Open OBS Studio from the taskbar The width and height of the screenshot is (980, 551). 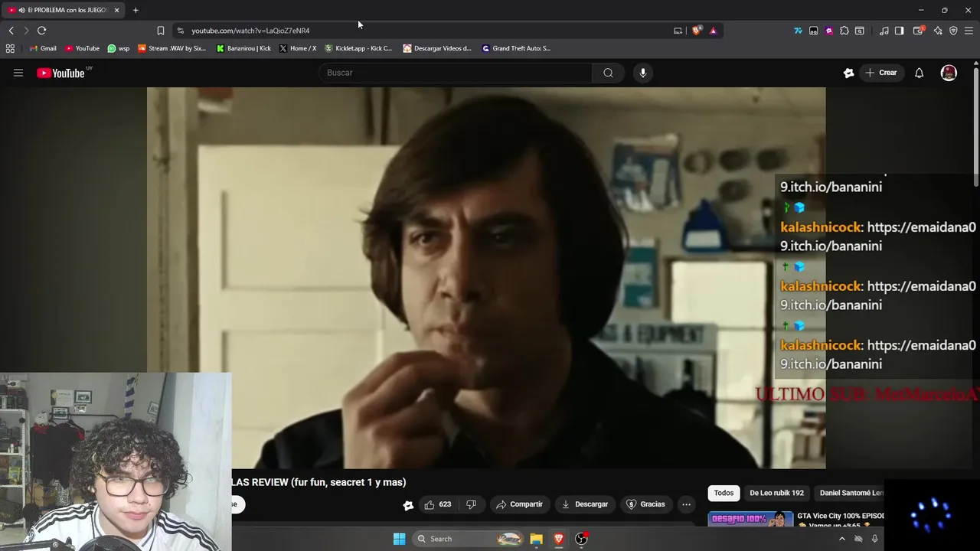pos(582,539)
